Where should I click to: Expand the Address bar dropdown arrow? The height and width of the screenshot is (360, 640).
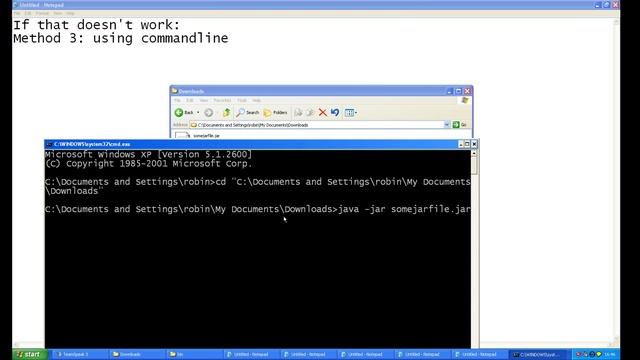pos(447,125)
